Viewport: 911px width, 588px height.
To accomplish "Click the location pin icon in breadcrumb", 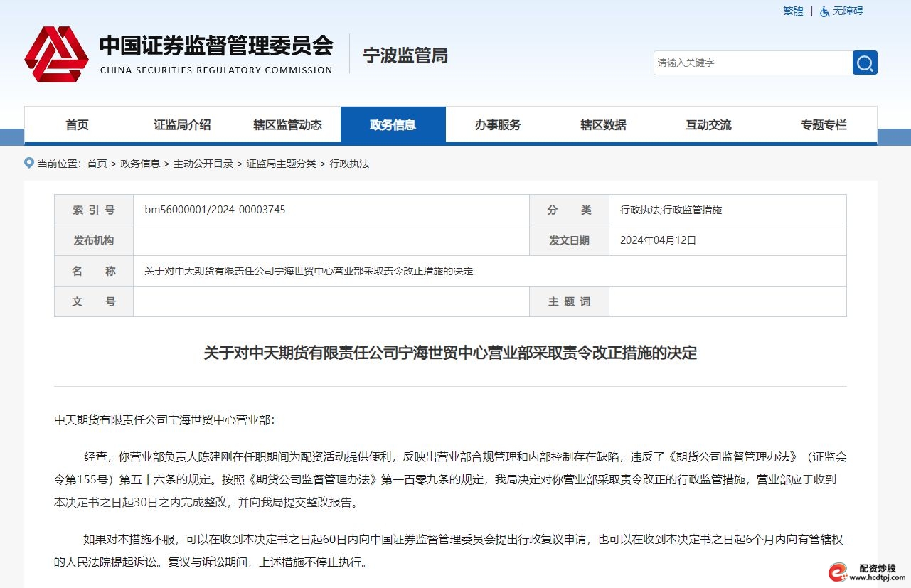I will 29,163.
